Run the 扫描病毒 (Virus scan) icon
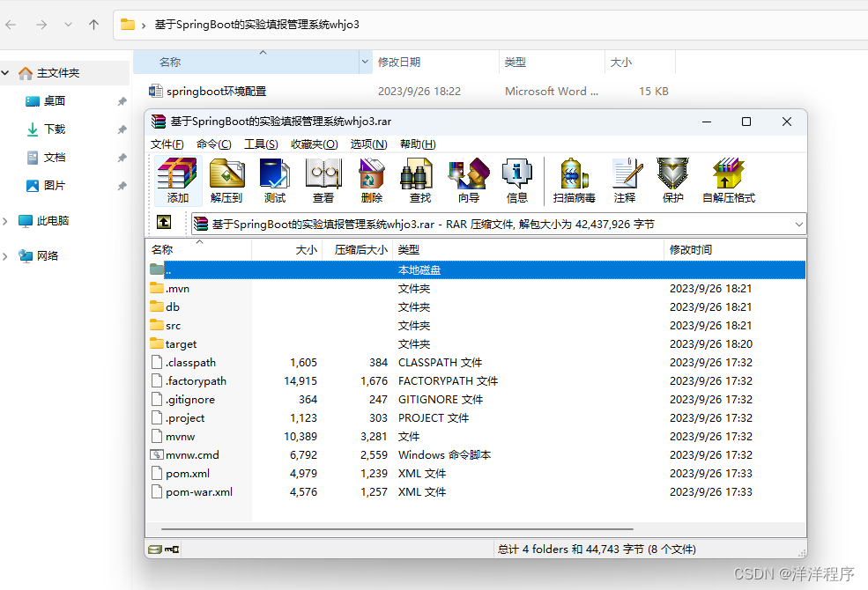868x590 pixels. tap(573, 180)
